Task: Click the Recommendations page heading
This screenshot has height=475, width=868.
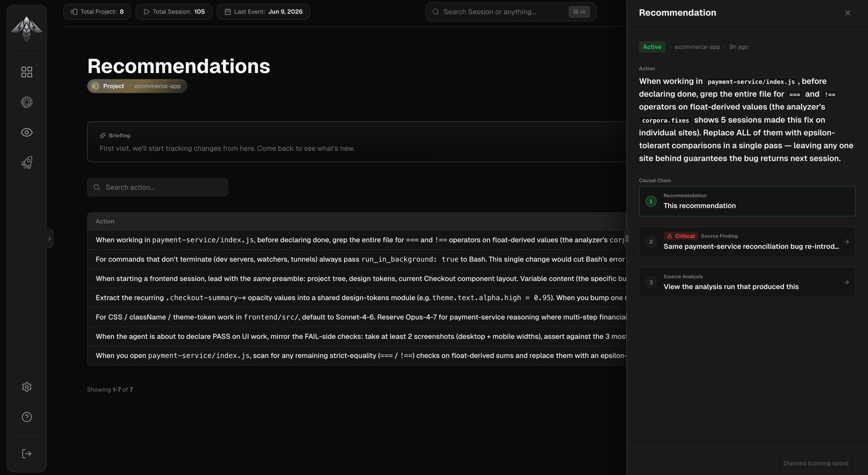Action: (x=179, y=66)
